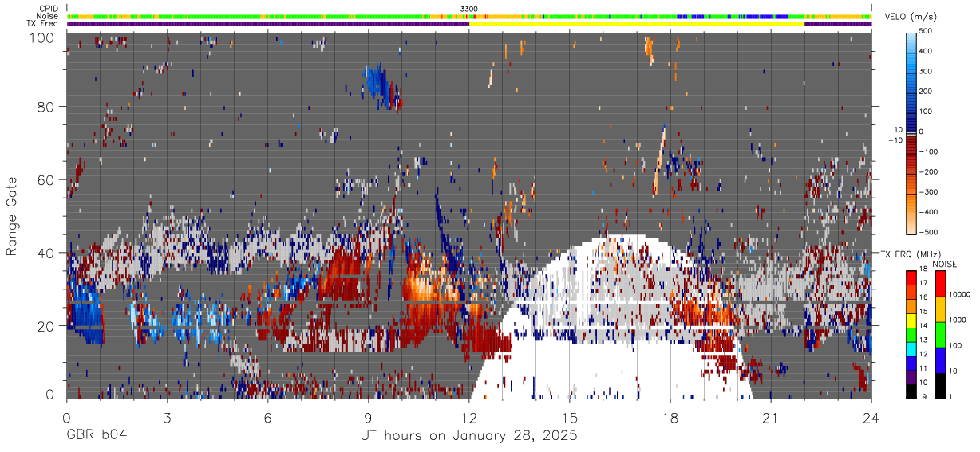Screen dimensions: 980x452
Task: Click the TX Freq label at top left
Action: [43, 23]
